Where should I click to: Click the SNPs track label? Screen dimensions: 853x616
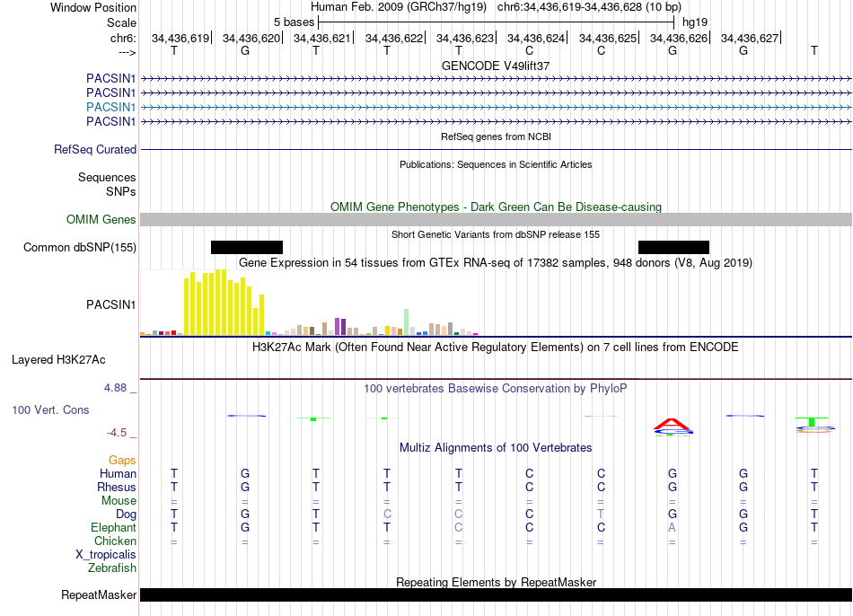click(x=121, y=191)
